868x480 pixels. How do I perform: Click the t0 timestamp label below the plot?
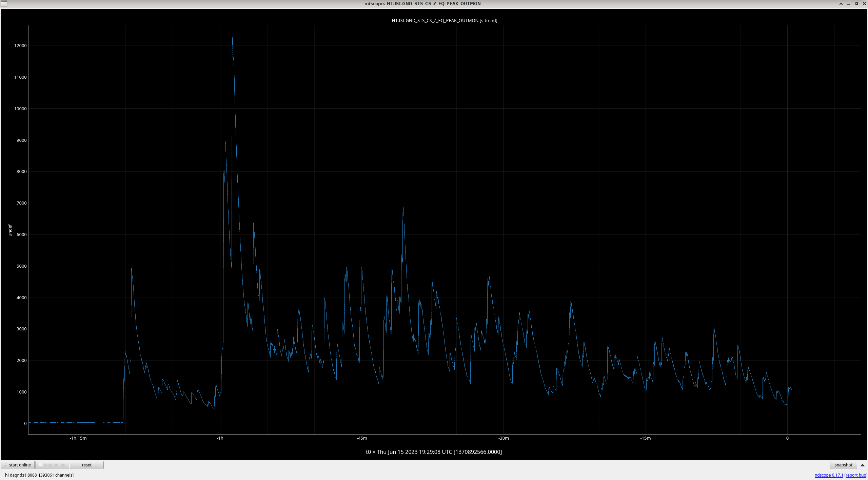click(x=434, y=452)
